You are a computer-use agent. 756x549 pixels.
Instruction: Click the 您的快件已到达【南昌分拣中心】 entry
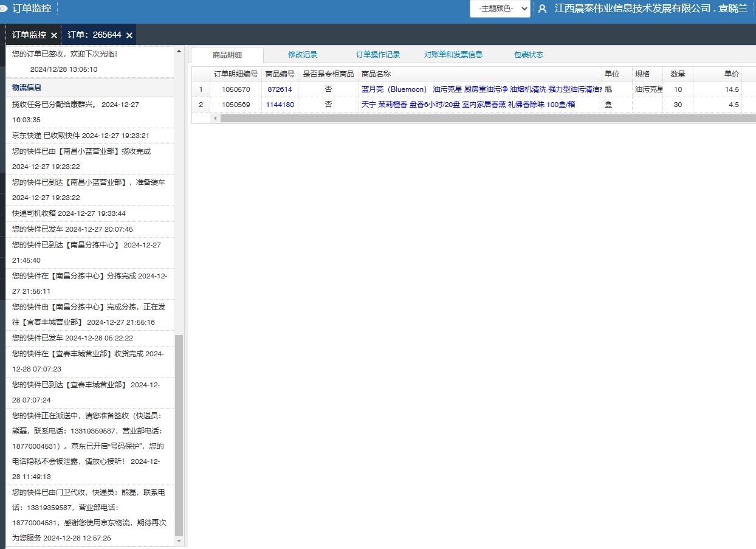[x=90, y=252]
